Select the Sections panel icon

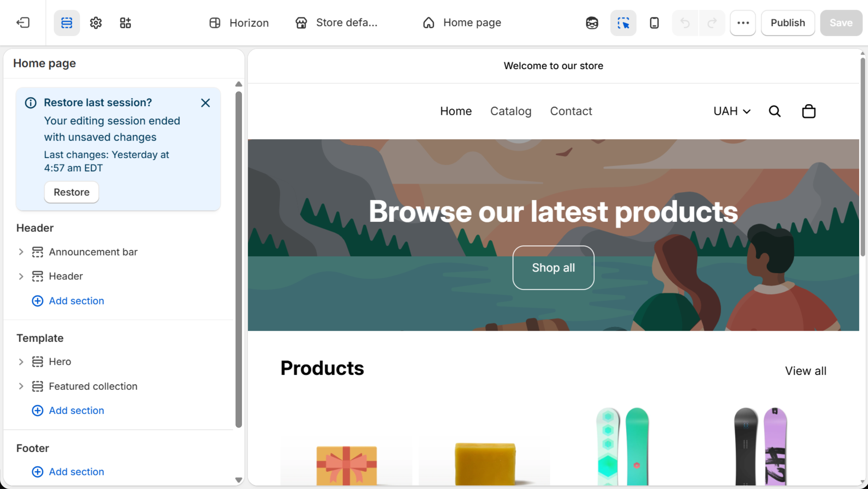pyautogui.click(x=67, y=23)
